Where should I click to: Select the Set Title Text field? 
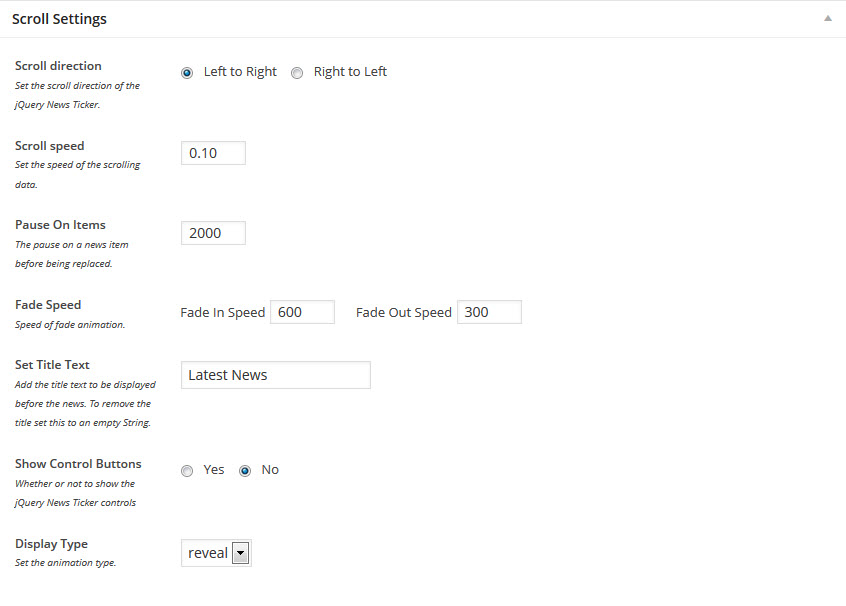coord(274,375)
